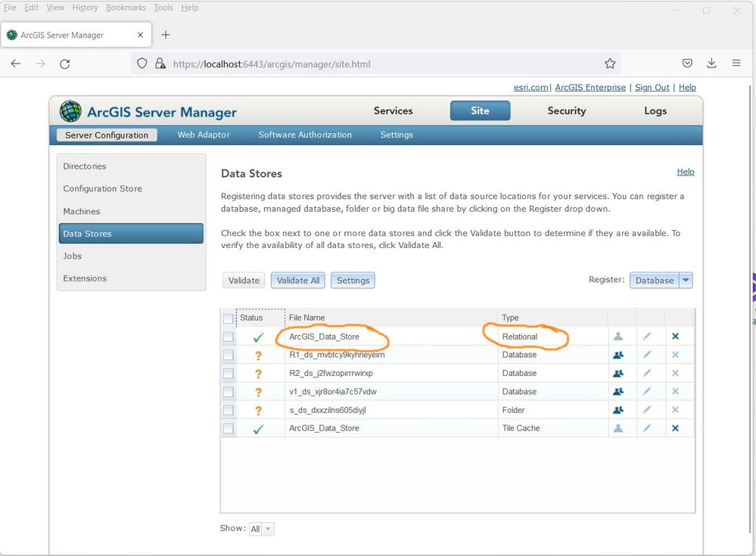The image size is (756, 556).
Task: Open the Web Adaptor tab
Action: pyautogui.click(x=204, y=135)
